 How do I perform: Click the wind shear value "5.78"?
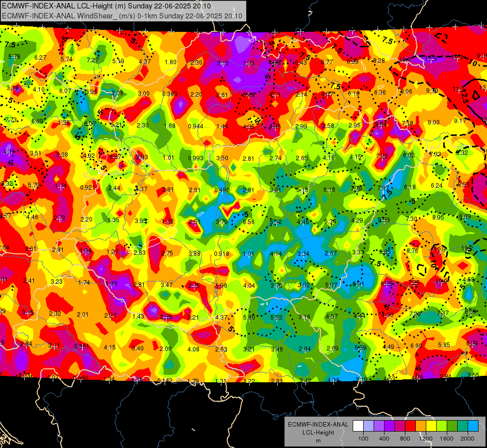tap(14, 57)
